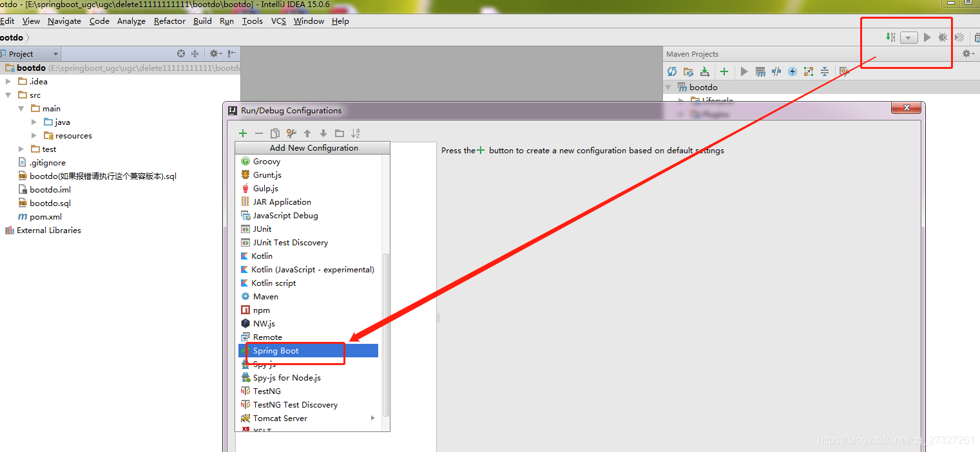Open Tomcat Server submenu
980x452 pixels.
pyautogui.click(x=308, y=418)
